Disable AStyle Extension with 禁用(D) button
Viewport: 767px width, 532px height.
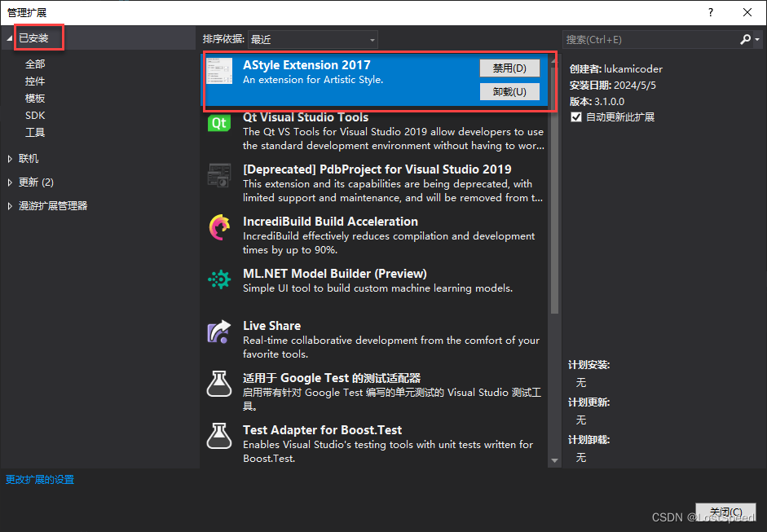tap(509, 68)
